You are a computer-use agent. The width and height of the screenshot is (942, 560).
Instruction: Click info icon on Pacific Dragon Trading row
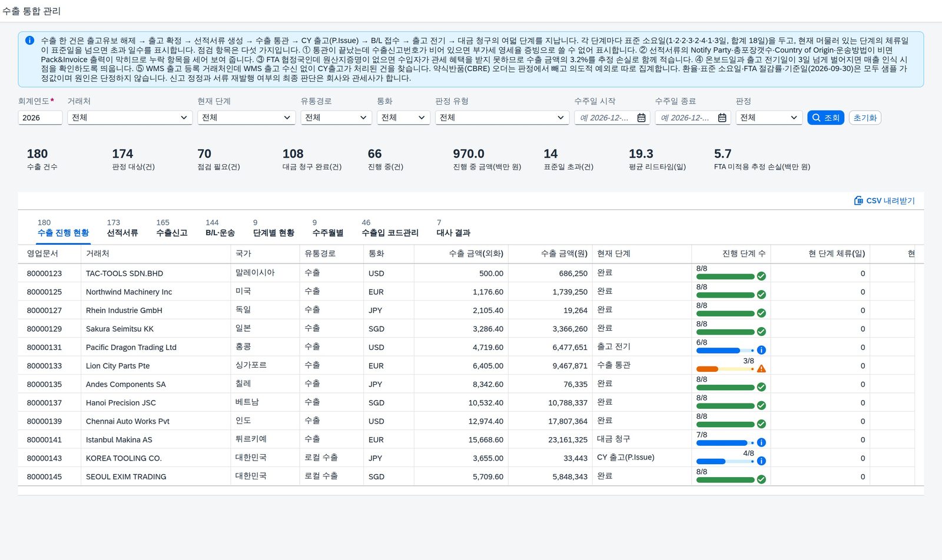[x=761, y=350]
